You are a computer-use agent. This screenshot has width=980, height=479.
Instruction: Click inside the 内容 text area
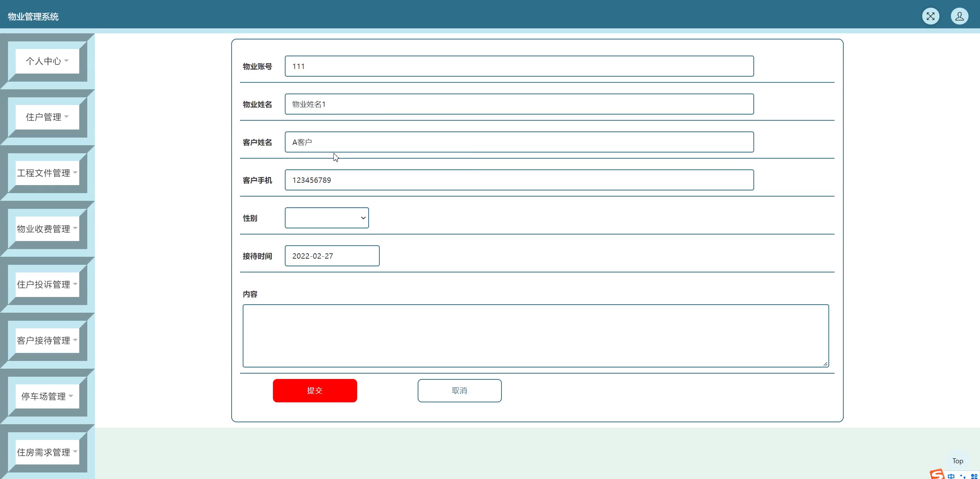point(536,336)
